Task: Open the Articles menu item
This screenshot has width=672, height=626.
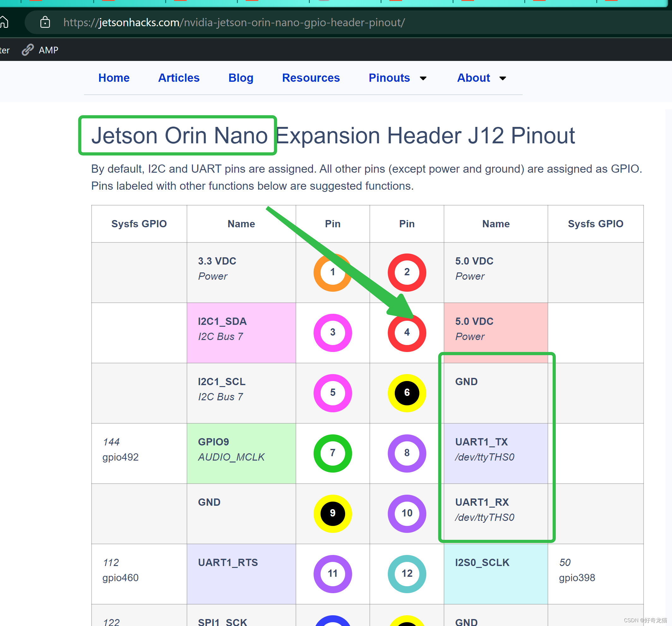Action: [178, 78]
